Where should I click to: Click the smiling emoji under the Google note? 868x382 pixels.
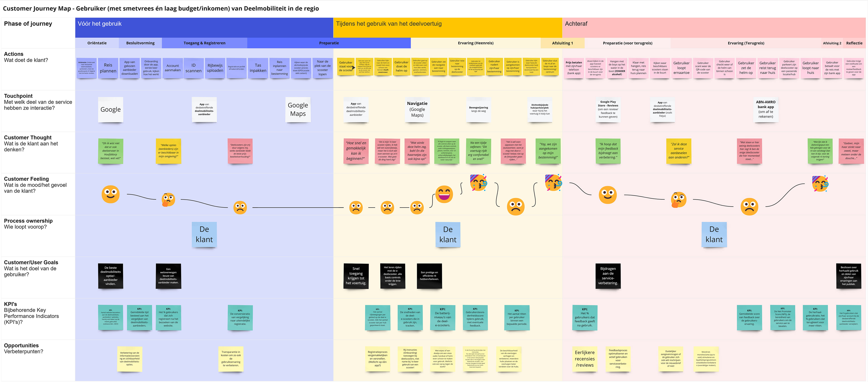tap(111, 194)
